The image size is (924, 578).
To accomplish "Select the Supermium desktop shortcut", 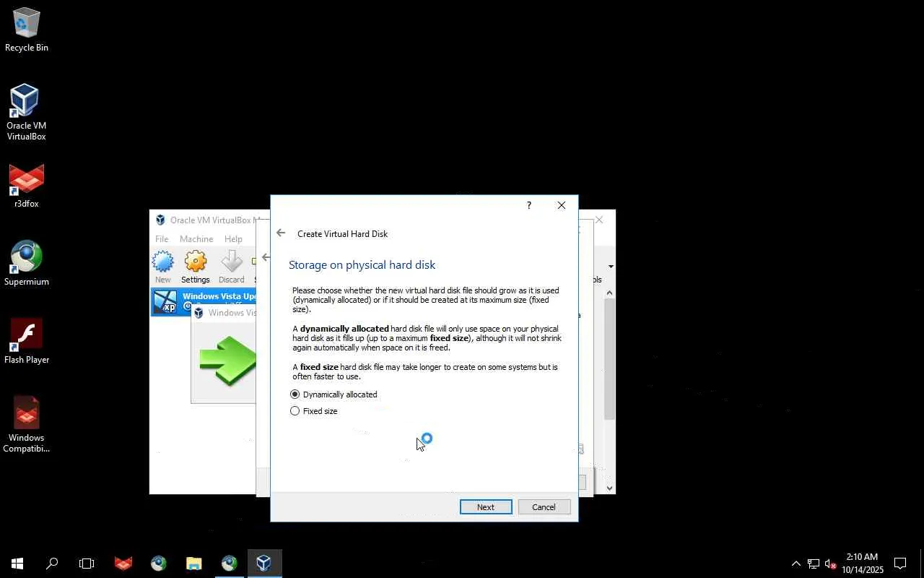I will tap(27, 264).
